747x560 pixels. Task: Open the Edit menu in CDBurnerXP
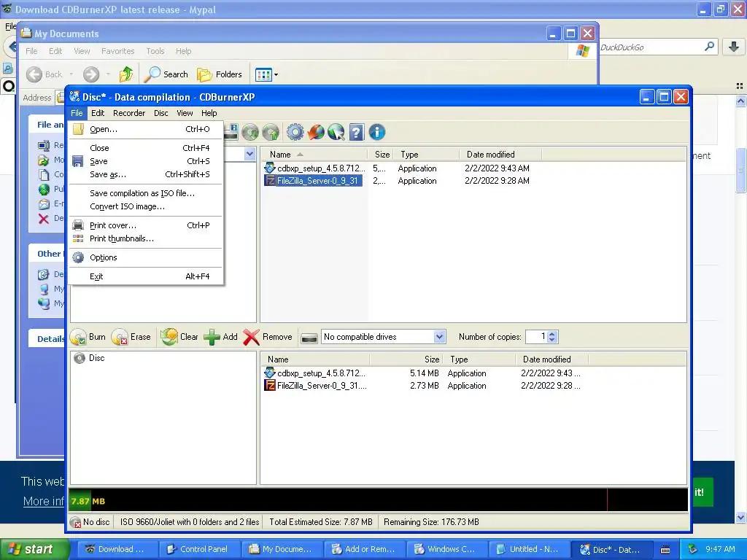click(x=98, y=113)
